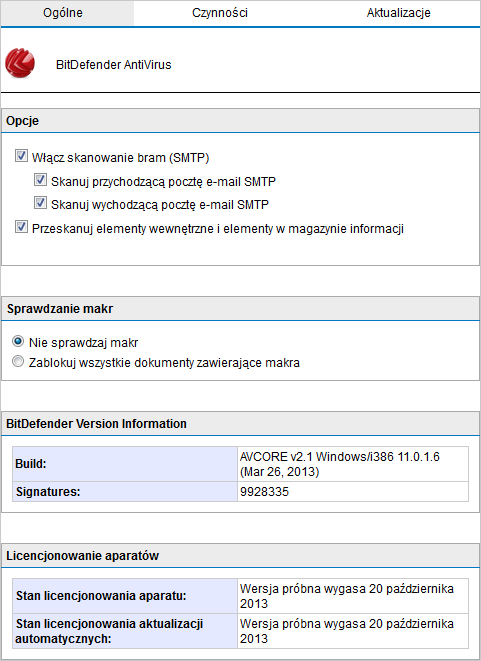Click the Build: label cell
Viewport: 481px width, 661px height.
[125, 464]
